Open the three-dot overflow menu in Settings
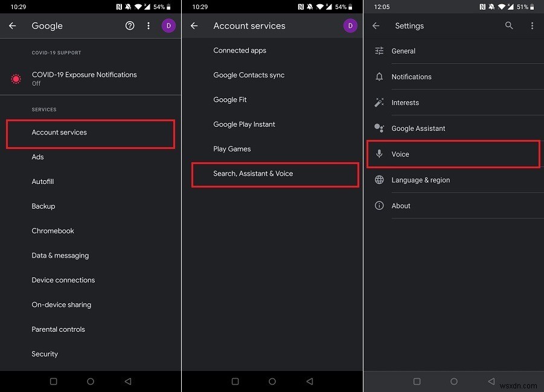The image size is (544, 392). click(x=533, y=26)
